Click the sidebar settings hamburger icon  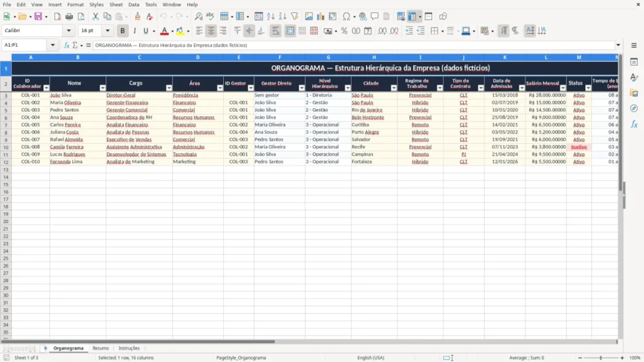tap(634, 45)
